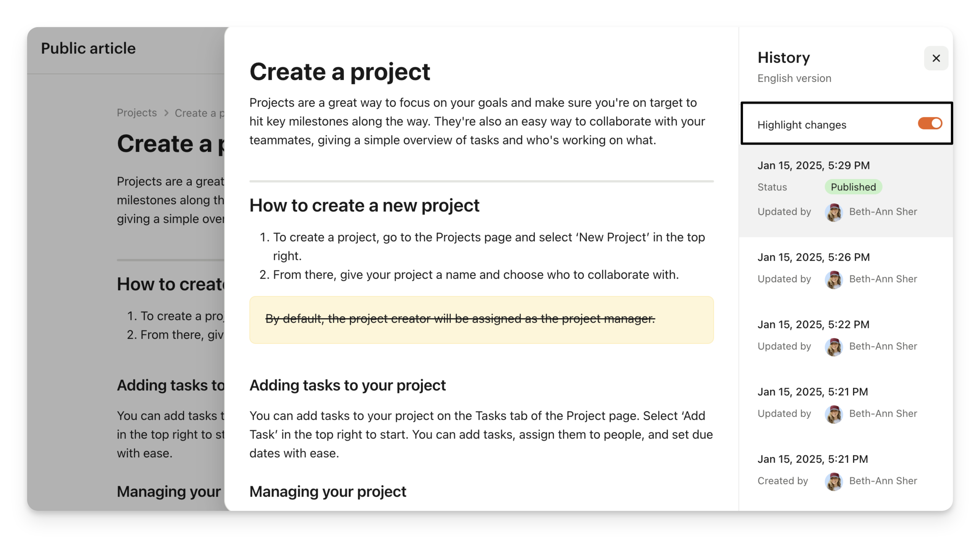Close the History panel with the X
The image size is (980, 538).
tap(936, 58)
